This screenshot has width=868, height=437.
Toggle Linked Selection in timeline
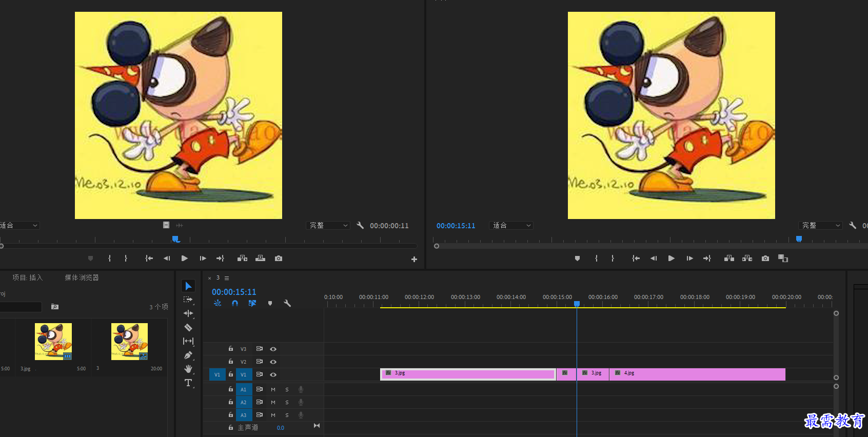252,303
